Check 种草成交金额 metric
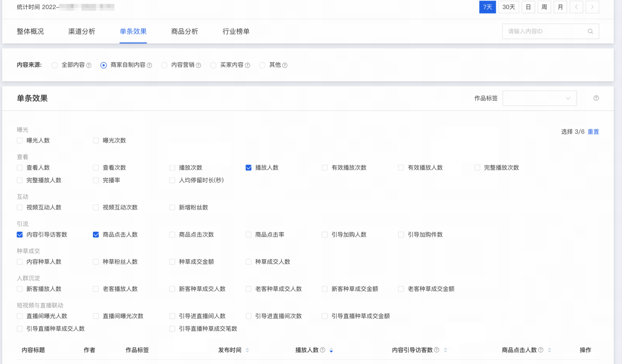This screenshot has height=364, width=622. (172, 262)
